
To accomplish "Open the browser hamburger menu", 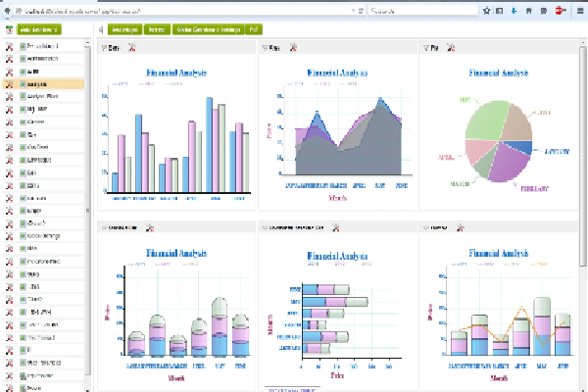I will point(577,9).
